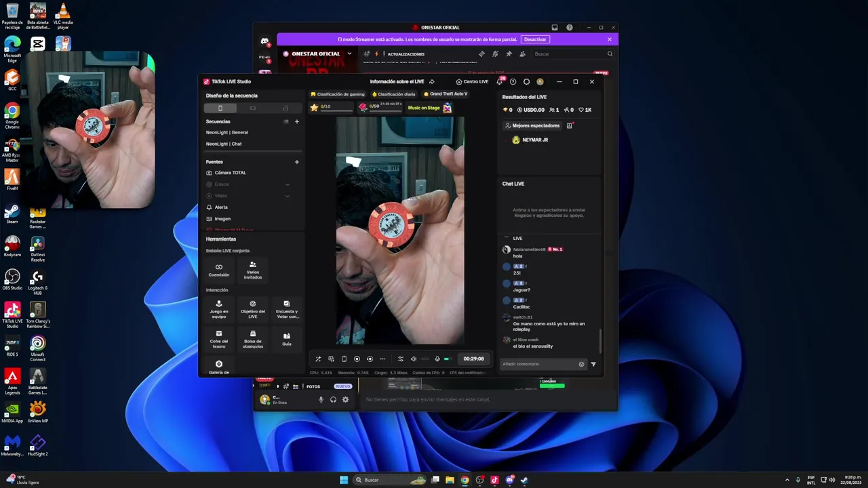Open Encuesta y Votar tool
This screenshot has width=868, height=488.
(x=287, y=308)
